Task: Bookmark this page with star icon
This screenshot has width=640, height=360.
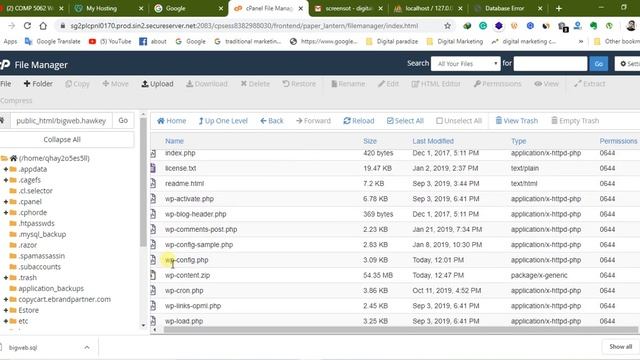Action: coord(447,26)
